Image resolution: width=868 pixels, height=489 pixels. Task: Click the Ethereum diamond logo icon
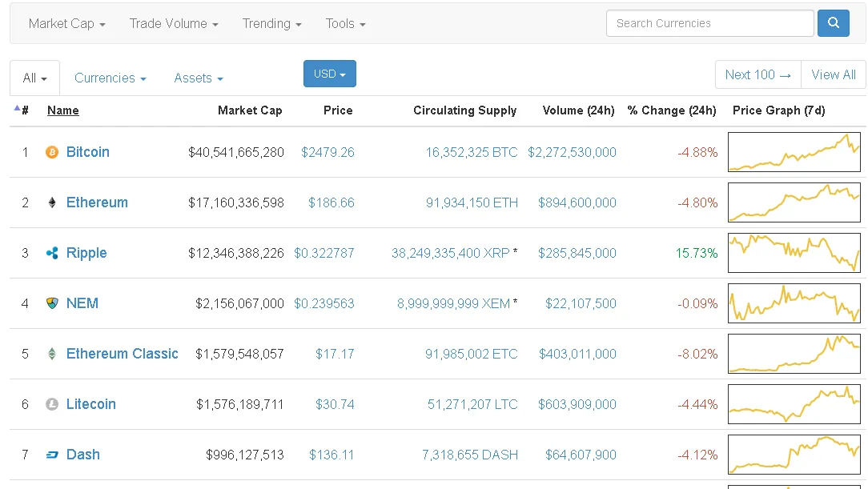coord(52,202)
